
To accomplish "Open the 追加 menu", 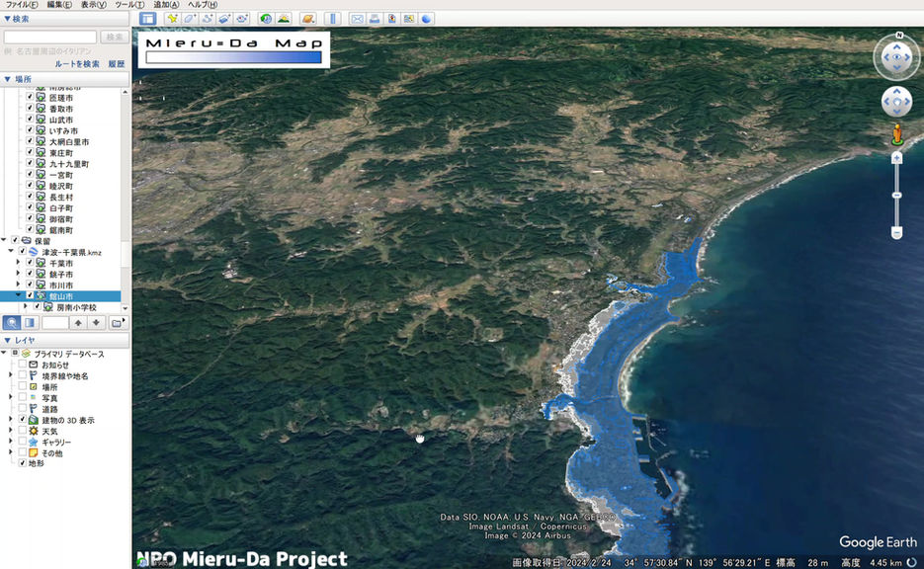I will 166,5.
